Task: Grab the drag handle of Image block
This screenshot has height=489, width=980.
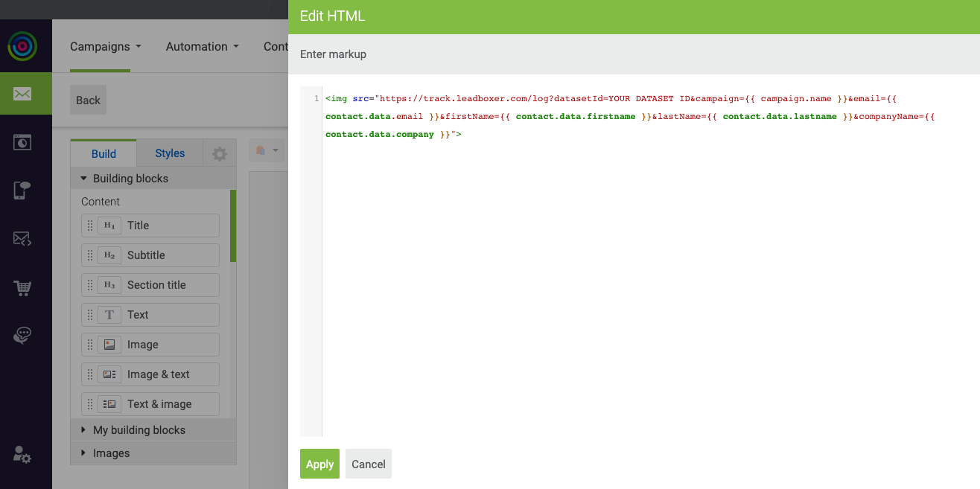Action: point(90,345)
